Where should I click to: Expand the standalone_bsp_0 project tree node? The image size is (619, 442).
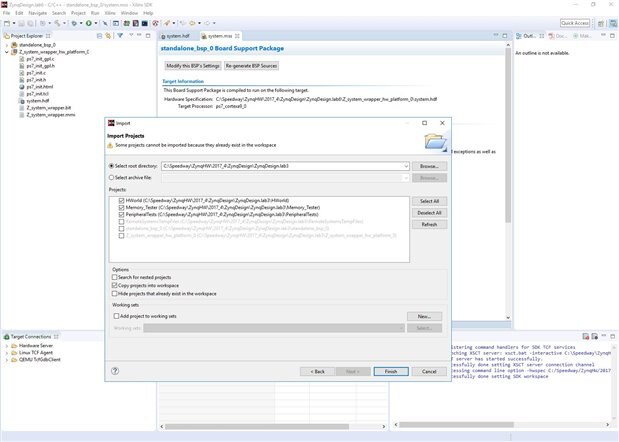(x=6, y=45)
